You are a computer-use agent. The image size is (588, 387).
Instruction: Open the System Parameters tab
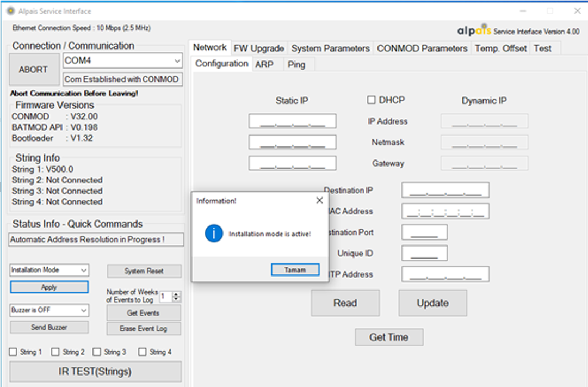330,48
